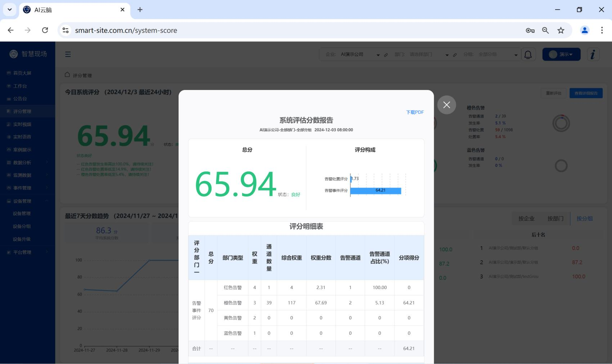The height and width of the screenshot is (364, 612).
Task: Toggle the sidebar collapse hamburger icon
Action: [68, 54]
